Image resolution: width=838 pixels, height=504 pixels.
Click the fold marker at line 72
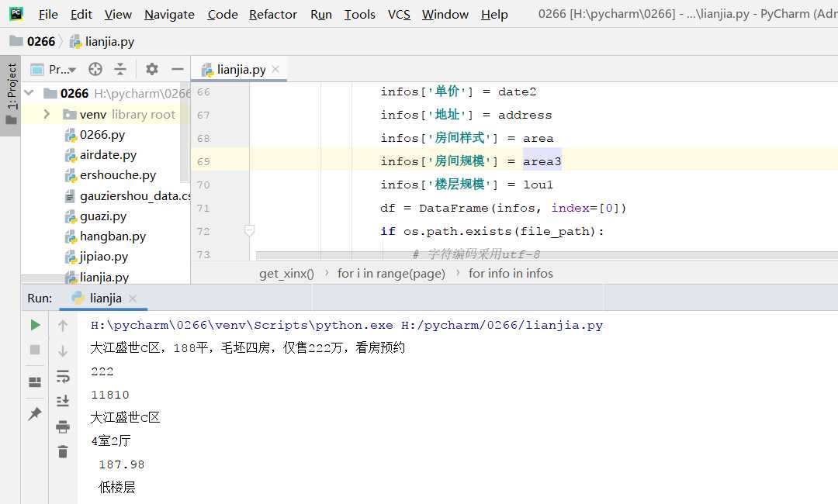pos(249,230)
